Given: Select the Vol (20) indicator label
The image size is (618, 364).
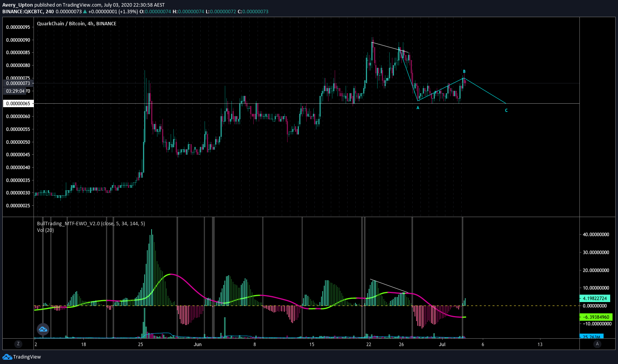Looking at the screenshot, I should pos(46,230).
